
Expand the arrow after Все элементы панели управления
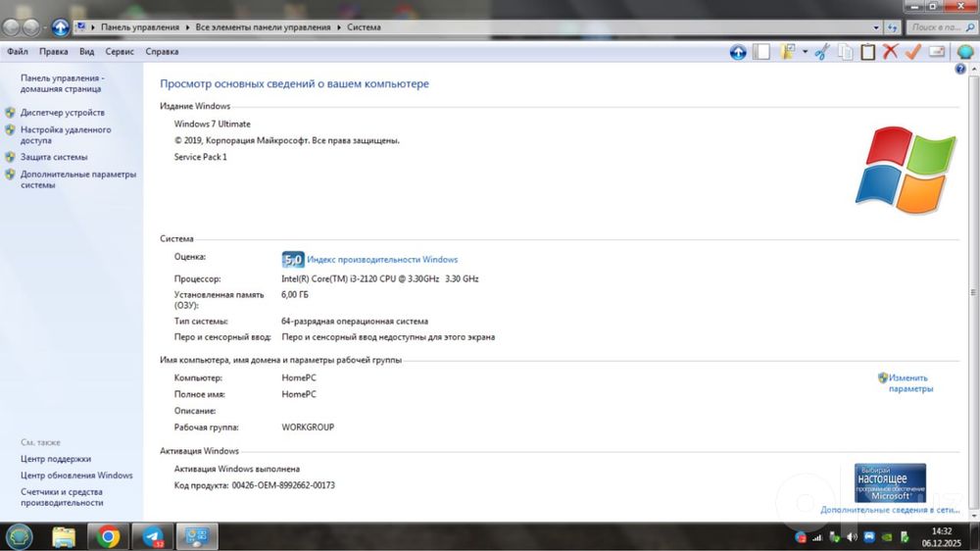coord(339,27)
